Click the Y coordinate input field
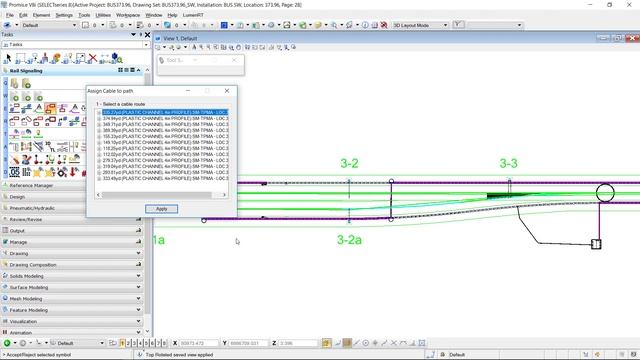640x360 pixels. (248, 343)
